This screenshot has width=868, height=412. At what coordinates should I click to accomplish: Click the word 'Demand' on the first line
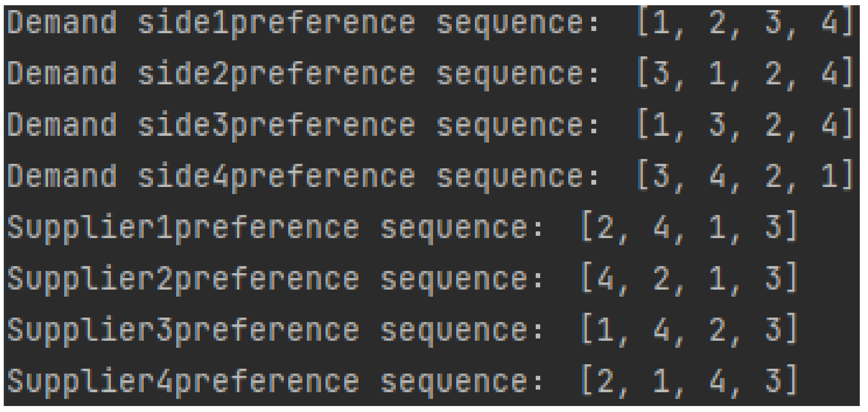pos(62,23)
